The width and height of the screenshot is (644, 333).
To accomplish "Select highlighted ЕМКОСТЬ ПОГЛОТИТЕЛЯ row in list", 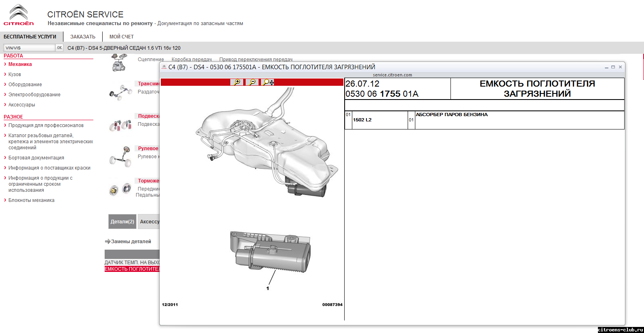I will 132,269.
